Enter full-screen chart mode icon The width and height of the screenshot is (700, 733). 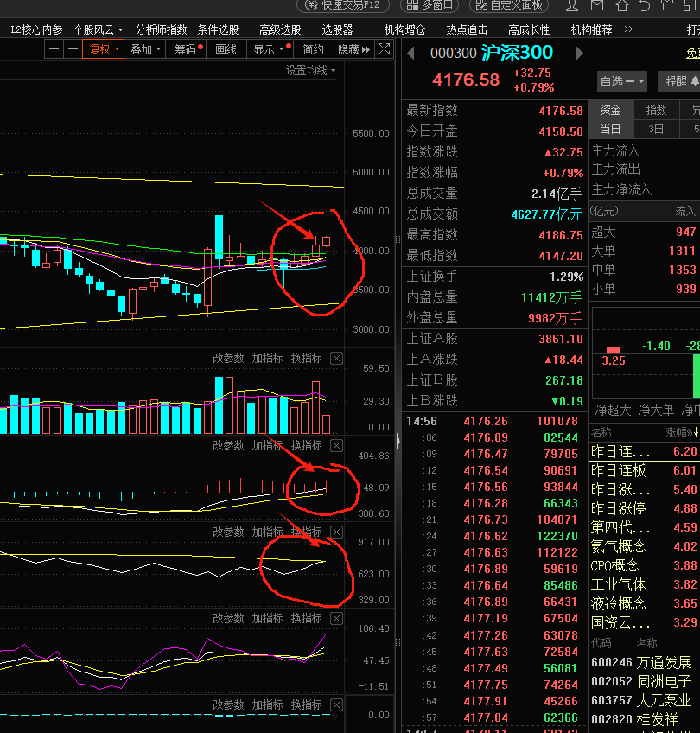click(x=384, y=49)
